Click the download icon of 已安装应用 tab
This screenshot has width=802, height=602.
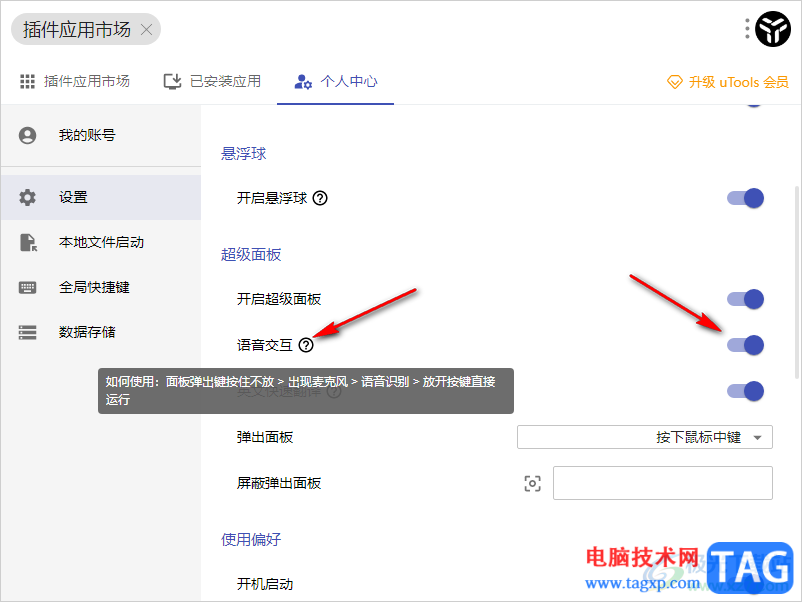pyautogui.click(x=172, y=81)
